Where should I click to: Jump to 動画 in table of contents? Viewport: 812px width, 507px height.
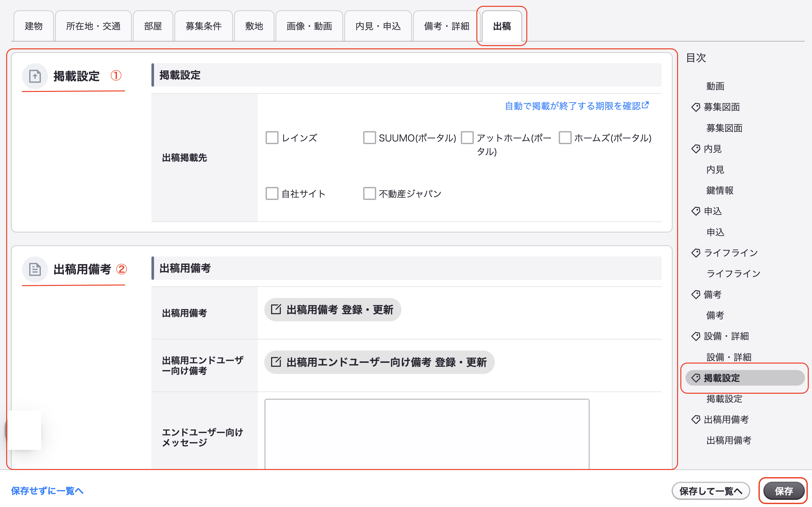[x=715, y=86]
